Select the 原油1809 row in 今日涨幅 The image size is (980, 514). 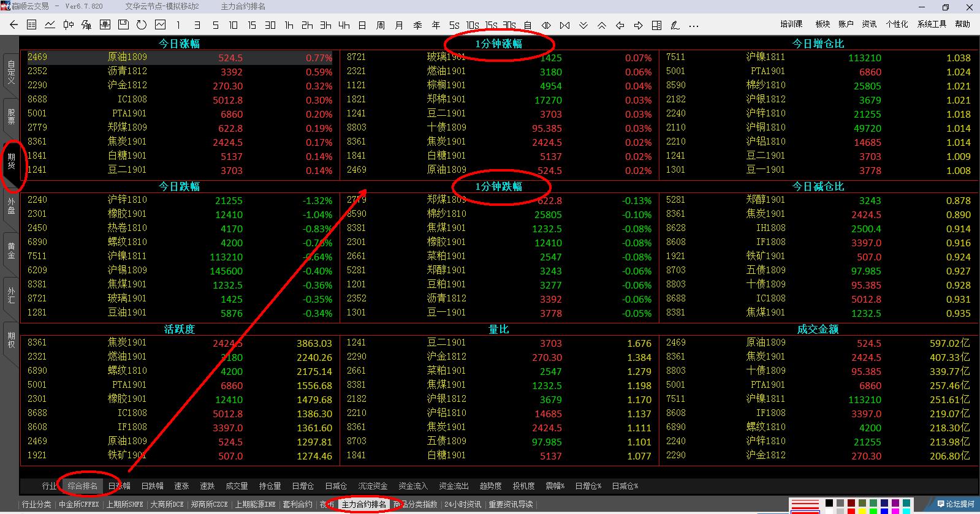coord(180,58)
